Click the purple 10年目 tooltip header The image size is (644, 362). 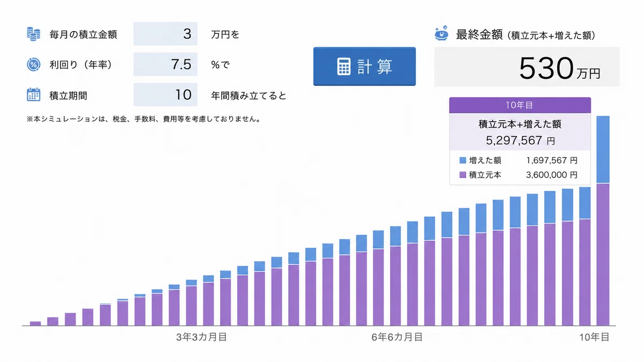tap(520, 106)
